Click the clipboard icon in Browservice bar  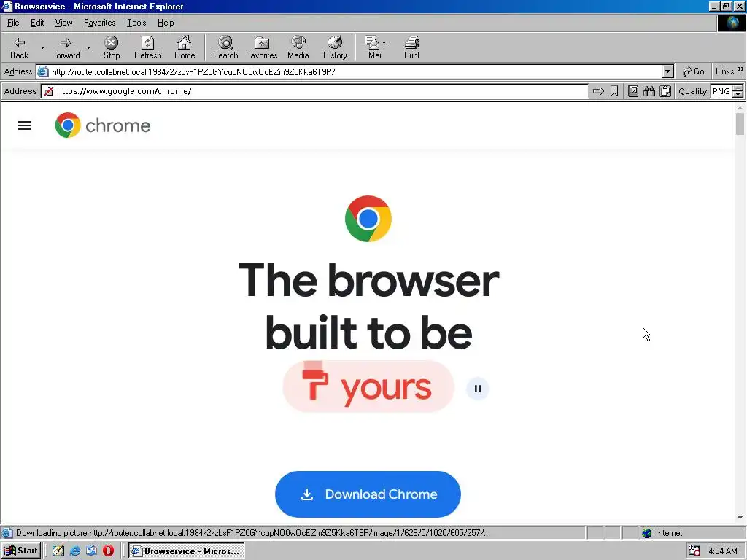point(665,91)
